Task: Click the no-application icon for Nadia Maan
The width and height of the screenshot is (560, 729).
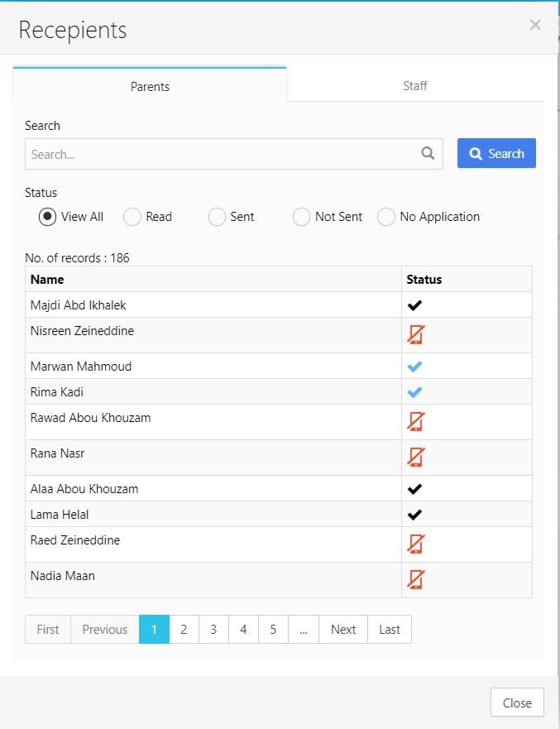Action: (415, 580)
